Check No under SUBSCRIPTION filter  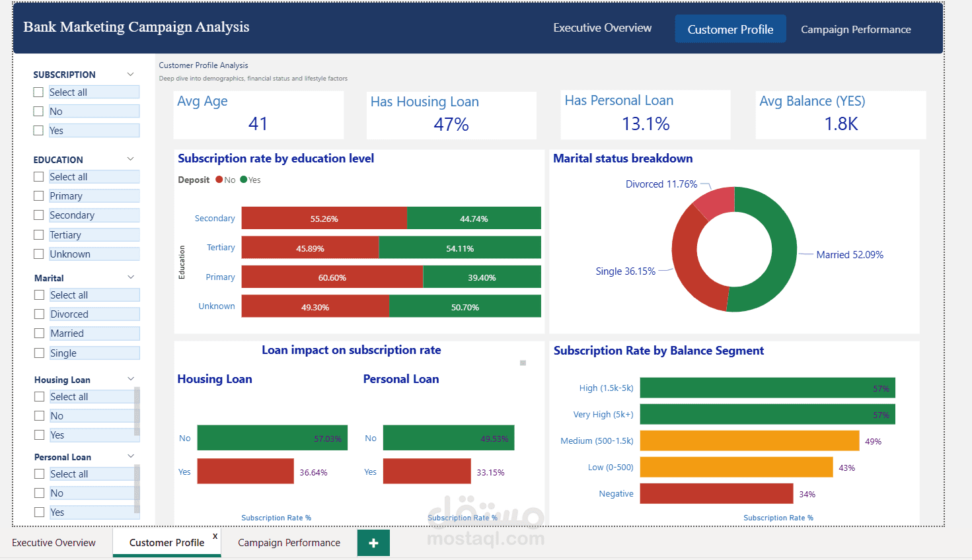[x=38, y=112]
